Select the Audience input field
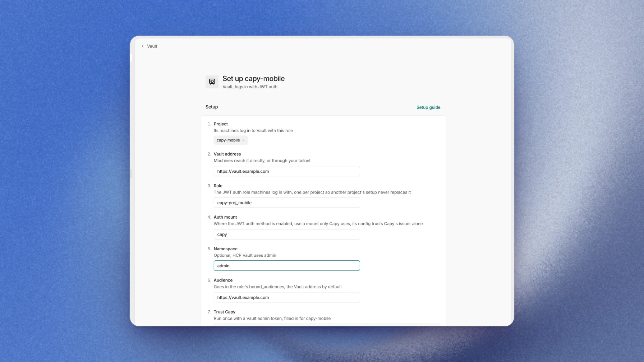 pyautogui.click(x=287, y=297)
